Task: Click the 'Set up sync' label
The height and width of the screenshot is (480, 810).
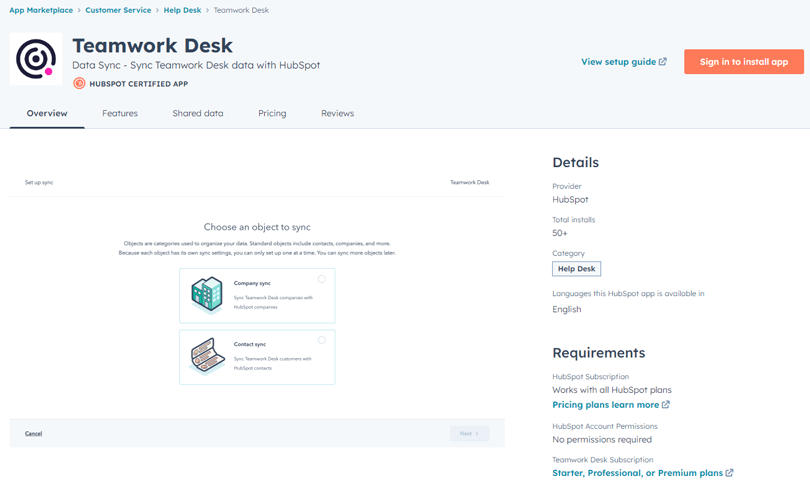Action: click(x=39, y=182)
